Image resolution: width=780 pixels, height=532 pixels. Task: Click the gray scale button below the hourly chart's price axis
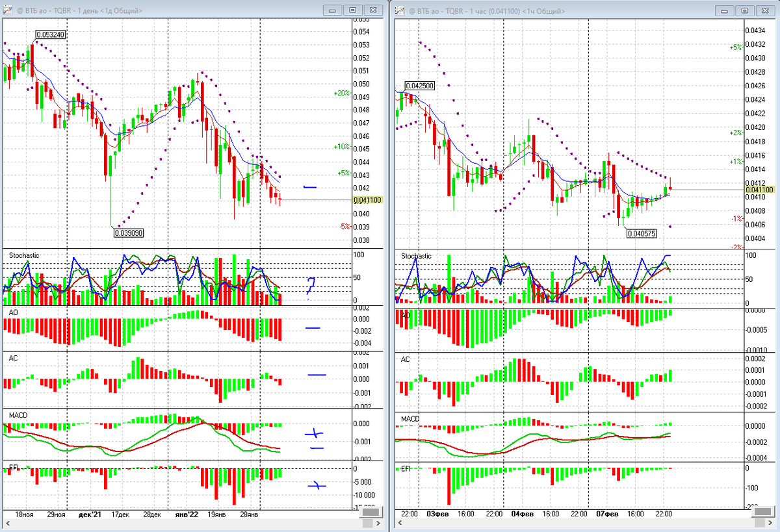click(x=764, y=513)
